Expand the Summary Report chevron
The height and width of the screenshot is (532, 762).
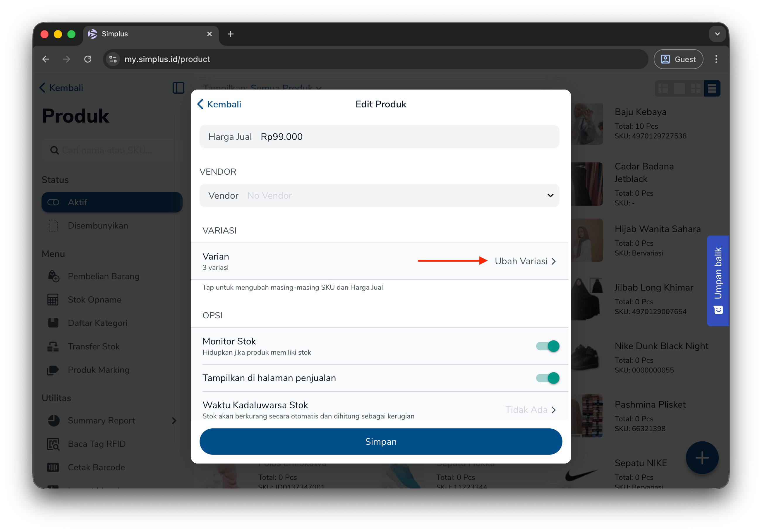(x=174, y=421)
